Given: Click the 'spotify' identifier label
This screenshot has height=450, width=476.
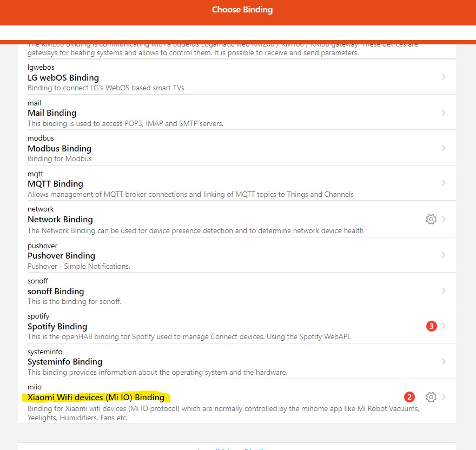Looking at the screenshot, I should [38, 316].
